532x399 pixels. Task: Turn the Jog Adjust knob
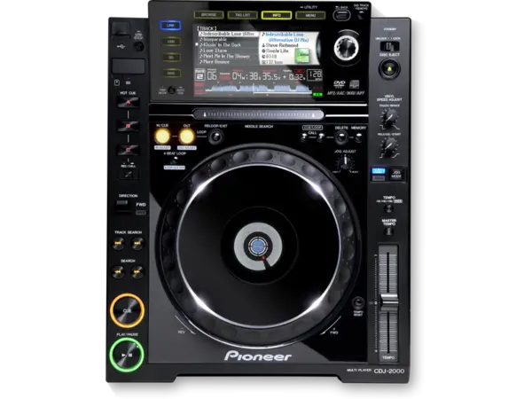click(345, 163)
